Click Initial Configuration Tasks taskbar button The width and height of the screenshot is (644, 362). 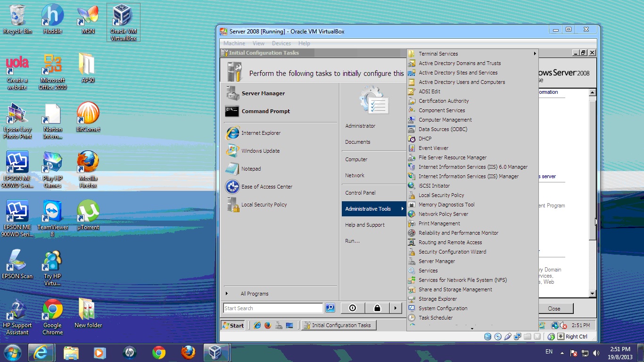tap(338, 325)
